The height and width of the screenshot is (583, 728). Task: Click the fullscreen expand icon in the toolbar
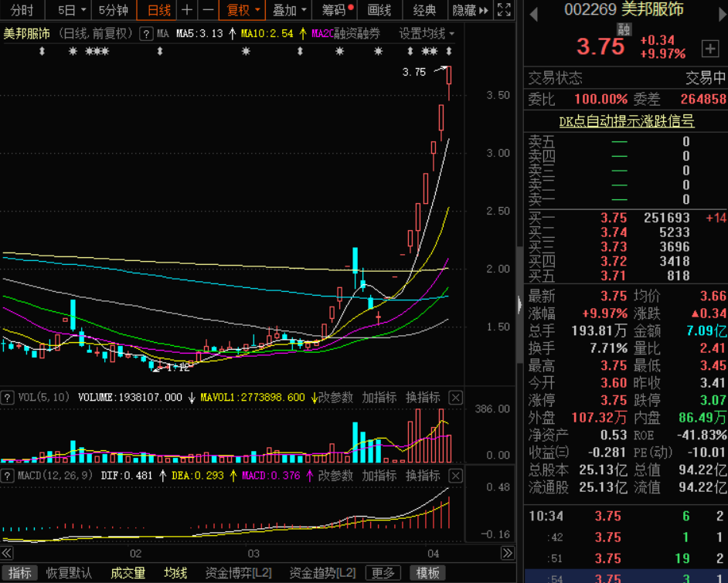[504, 10]
